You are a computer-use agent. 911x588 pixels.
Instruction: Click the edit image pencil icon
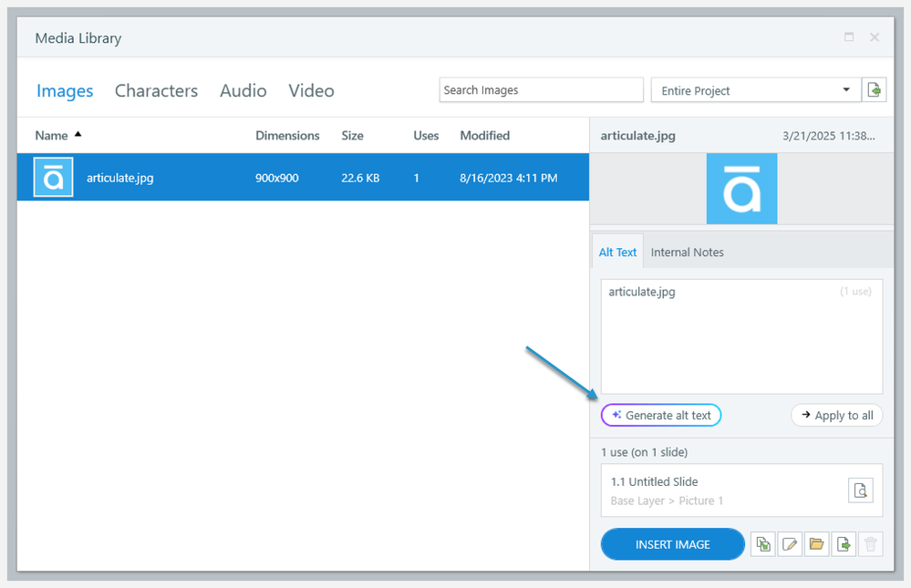point(790,544)
